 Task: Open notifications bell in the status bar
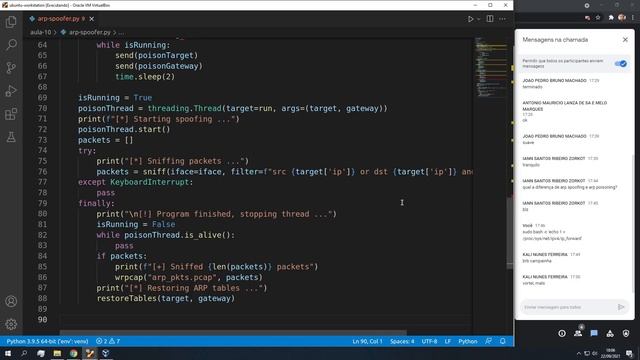[503, 341]
